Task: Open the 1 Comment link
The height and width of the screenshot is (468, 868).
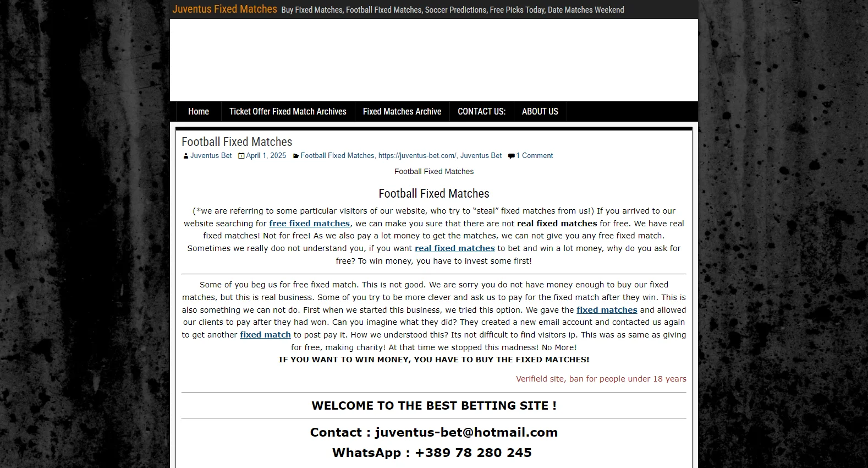Action: pos(534,156)
